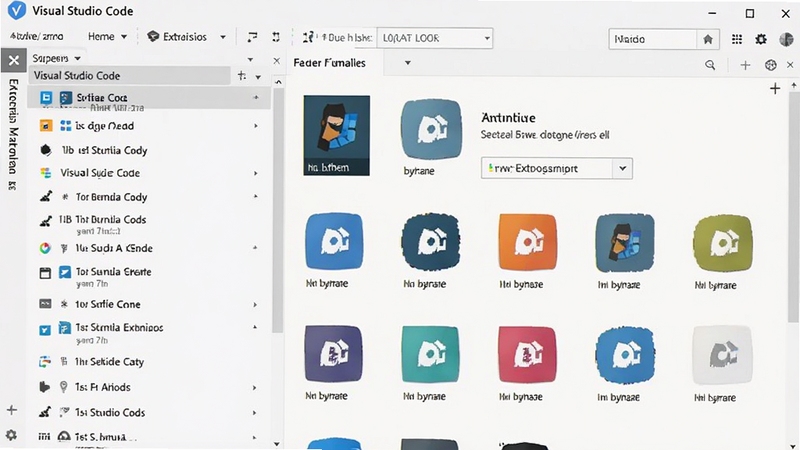Click the plus icon in left activity bar
Viewport: 800px width, 450px height.
pyautogui.click(x=12, y=410)
